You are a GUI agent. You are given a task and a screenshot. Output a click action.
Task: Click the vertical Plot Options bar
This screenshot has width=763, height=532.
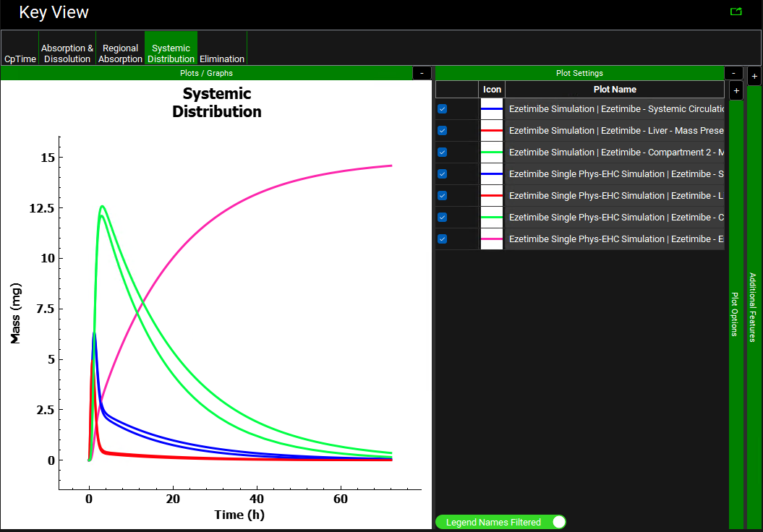click(736, 314)
